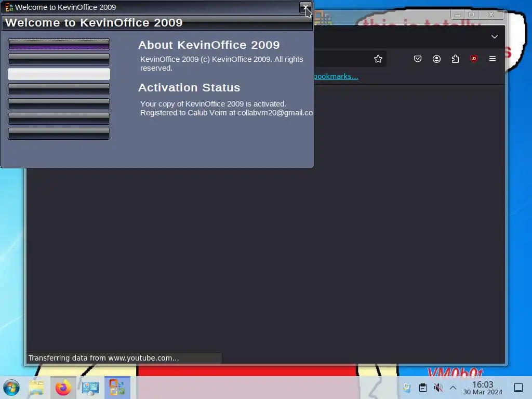532x399 pixels.
Task: Click the 'Registered to Calub Veim' line
Action: click(227, 113)
